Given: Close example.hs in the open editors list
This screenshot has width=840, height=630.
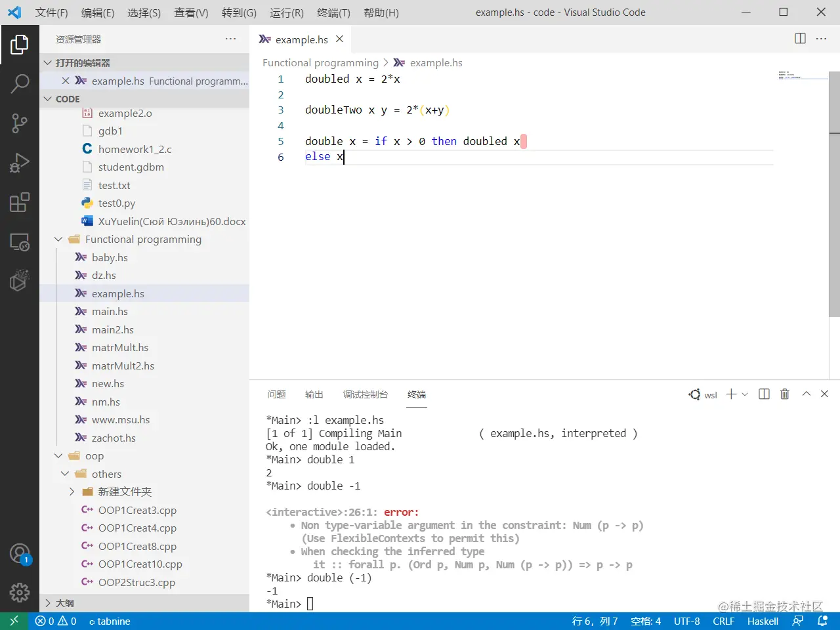Looking at the screenshot, I should coord(66,81).
